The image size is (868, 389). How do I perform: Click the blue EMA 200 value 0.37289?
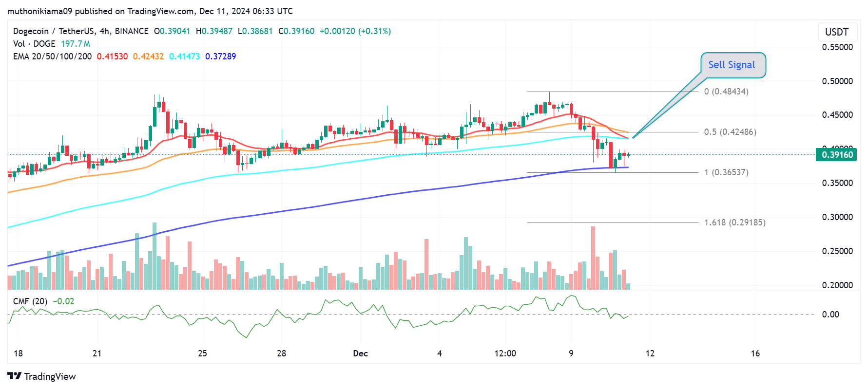click(220, 56)
